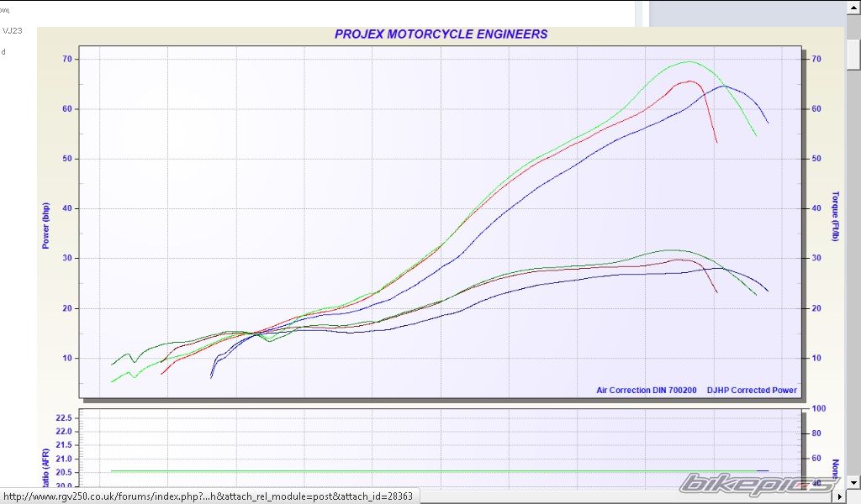The image size is (861, 504).
Task: Select the PROJEX MOTORCYCLE ENGINEERS chart title
Action: click(x=441, y=34)
